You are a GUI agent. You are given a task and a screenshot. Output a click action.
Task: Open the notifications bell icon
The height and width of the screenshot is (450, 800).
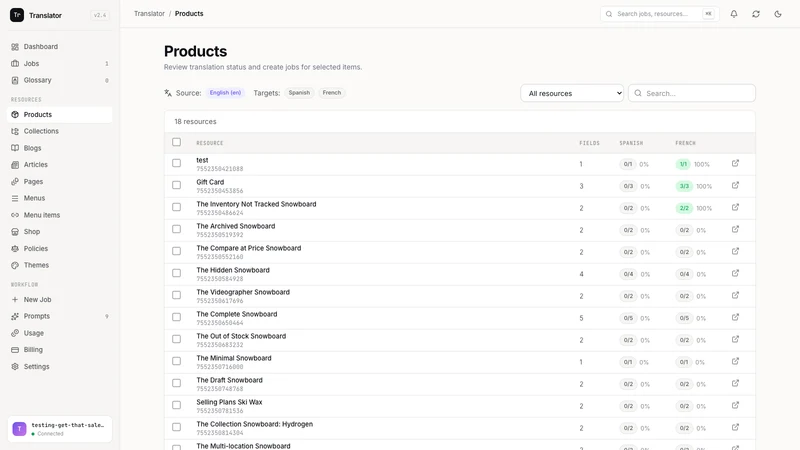(734, 14)
